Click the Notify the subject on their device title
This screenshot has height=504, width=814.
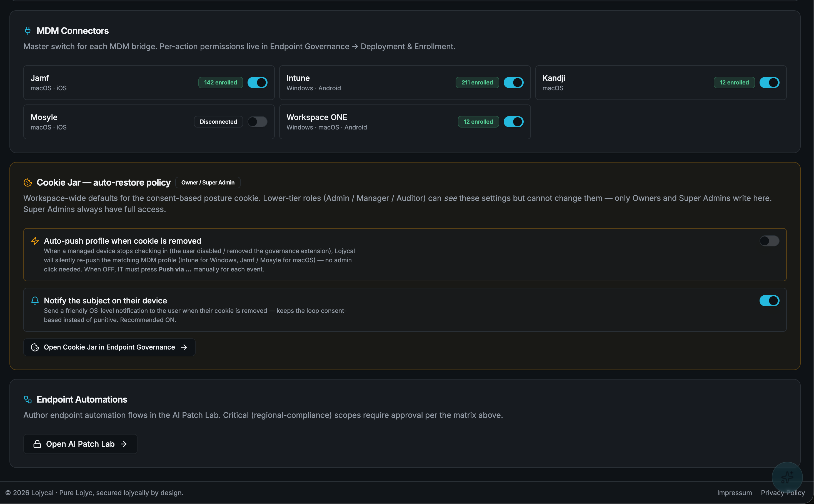point(105,300)
